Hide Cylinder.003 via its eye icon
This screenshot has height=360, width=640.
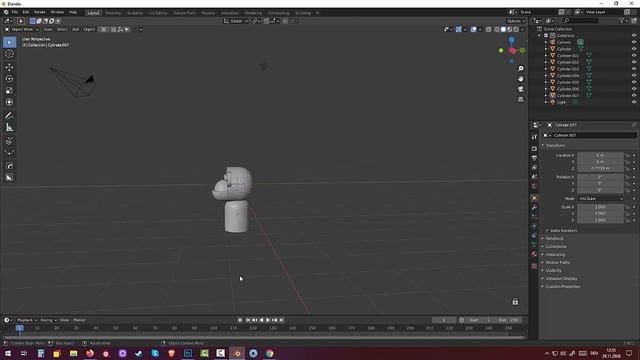pyautogui.click(x=634, y=69)
